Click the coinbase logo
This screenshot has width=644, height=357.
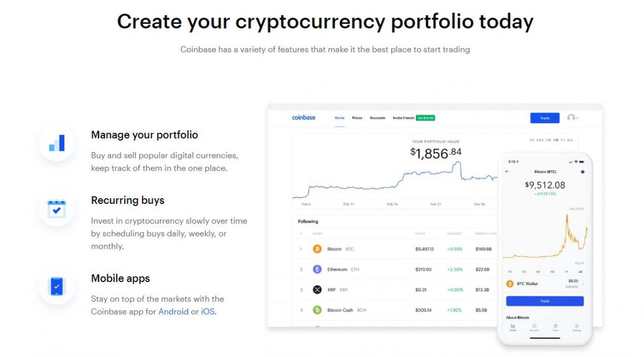pyautogui.click(x=304, y=118)
